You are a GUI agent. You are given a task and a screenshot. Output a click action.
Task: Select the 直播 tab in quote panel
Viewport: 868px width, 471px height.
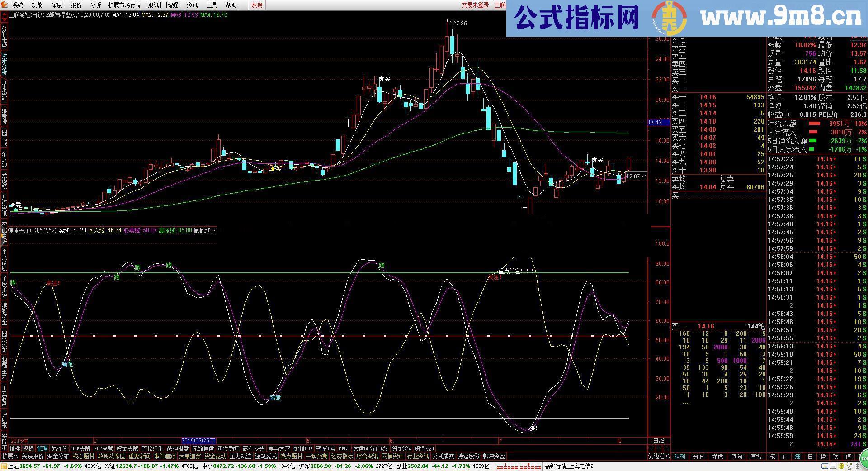pyautogui.click(x=756, y=456)
